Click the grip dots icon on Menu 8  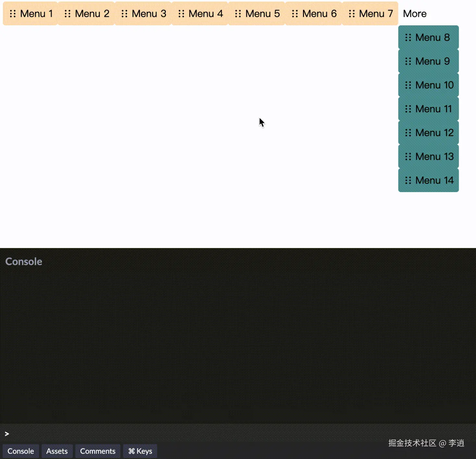[408, 37]
